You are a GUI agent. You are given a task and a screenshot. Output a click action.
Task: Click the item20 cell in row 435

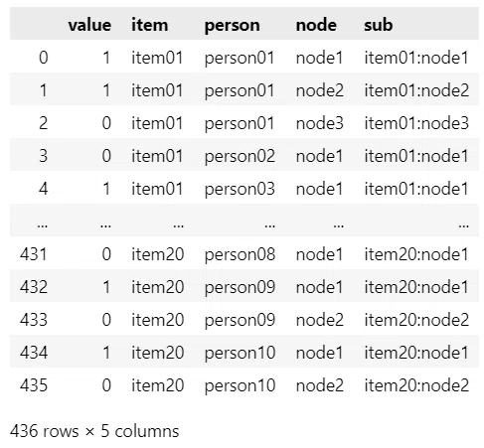(158, 385)
